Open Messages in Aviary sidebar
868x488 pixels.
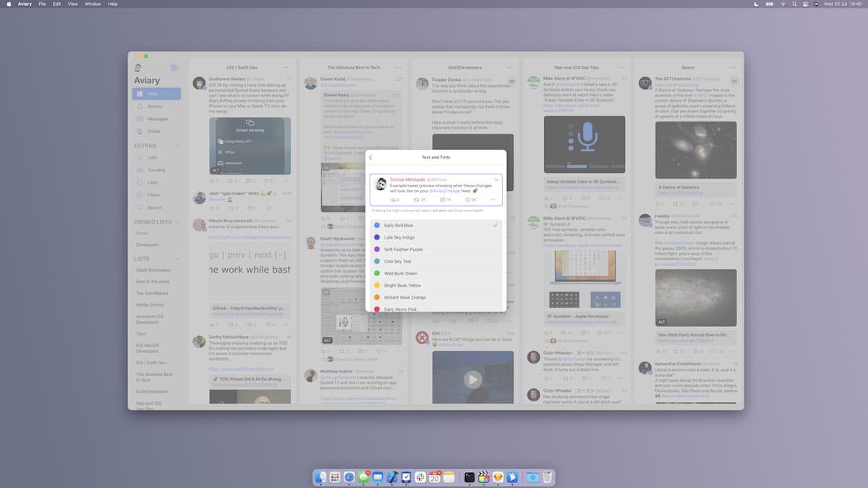pyautogui.click(x=157, y=119)
